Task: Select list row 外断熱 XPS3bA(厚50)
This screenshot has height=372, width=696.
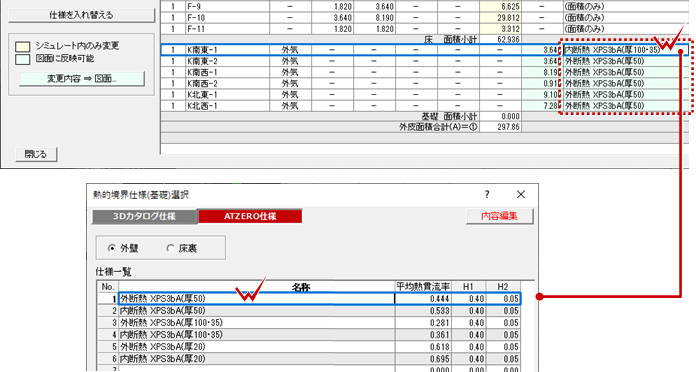Action: [308, 299]
